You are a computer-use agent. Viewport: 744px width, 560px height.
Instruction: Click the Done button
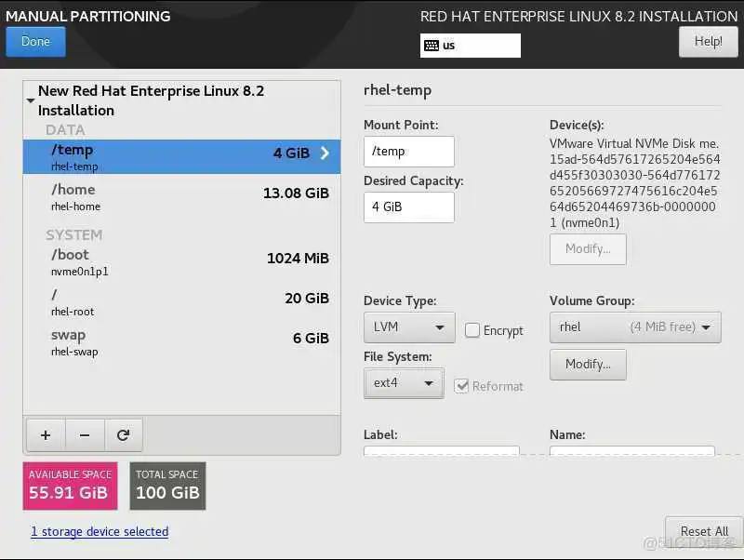click(35, 41)
